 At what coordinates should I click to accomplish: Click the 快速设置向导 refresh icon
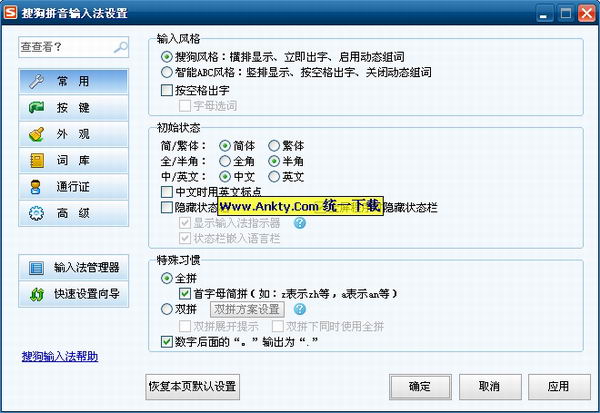click(x=37, y=294)
